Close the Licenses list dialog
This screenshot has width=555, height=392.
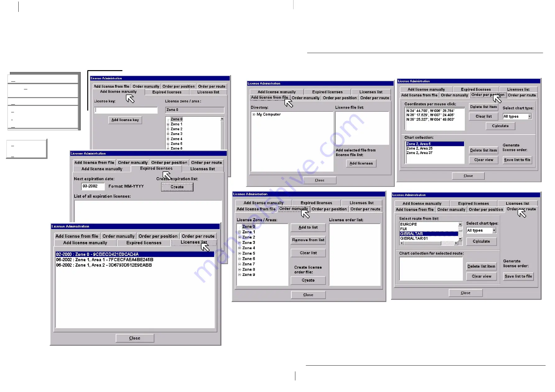coord(135,338)
